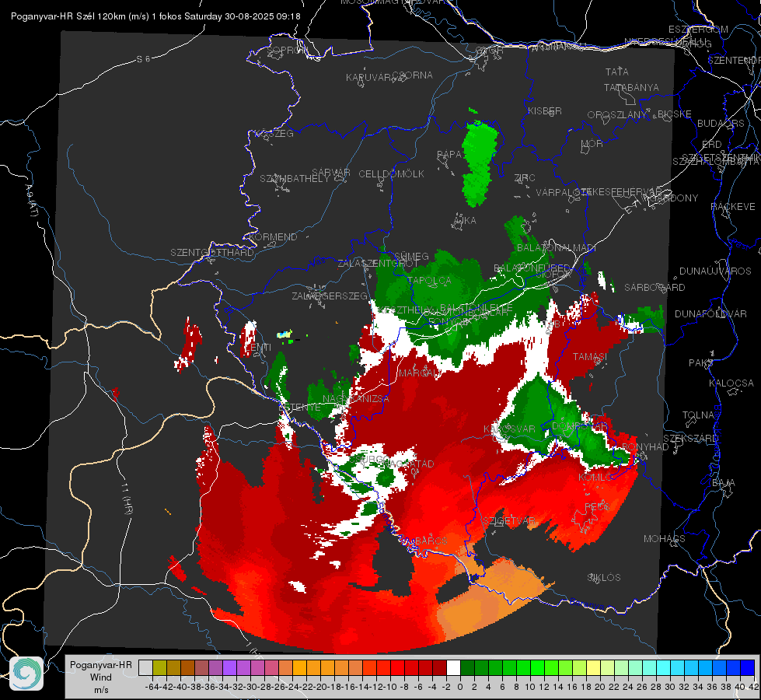Click the 'SZEKSZARD' city label
The width and height of the screenshot is (761, 700).
pos(690,439)
